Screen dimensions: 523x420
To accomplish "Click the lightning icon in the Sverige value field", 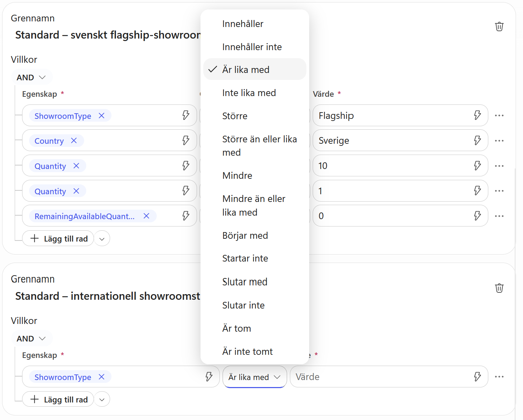I will pyautogui.click(x=477, y=141).
